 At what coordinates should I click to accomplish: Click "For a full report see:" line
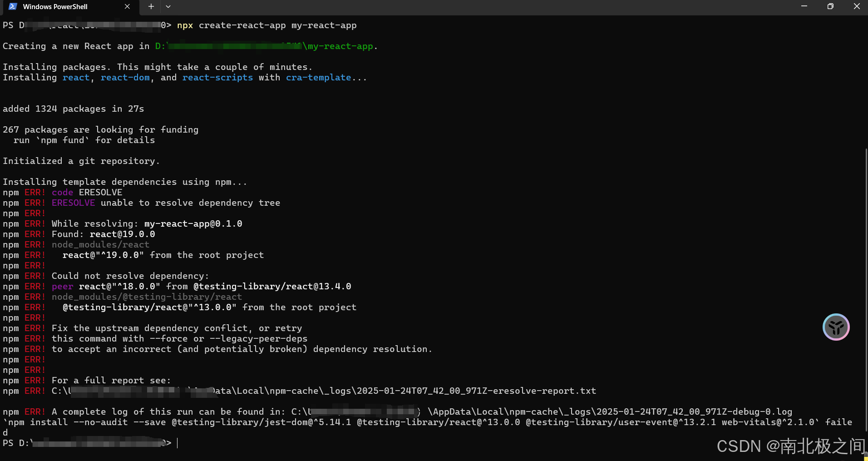click(111, 381)
